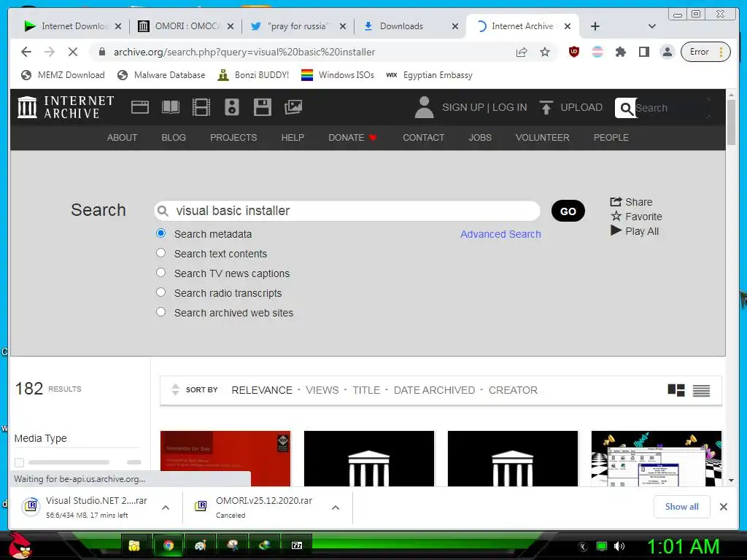The width and height of the screenshot is (747, 560).
Task: Click the page vertical scrollbar thumb
Action: pos(731,122)
